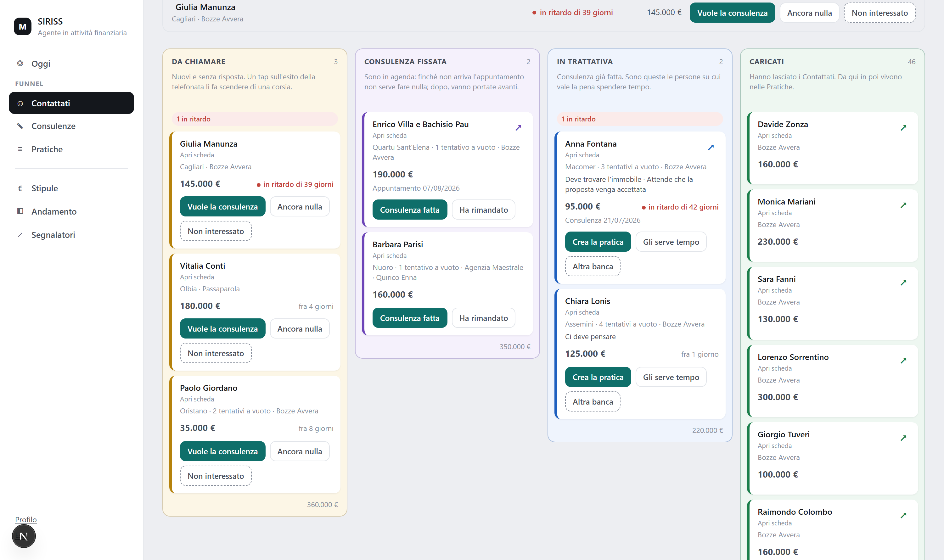
Task: Open Consulenze section
Action: [71, 126]
